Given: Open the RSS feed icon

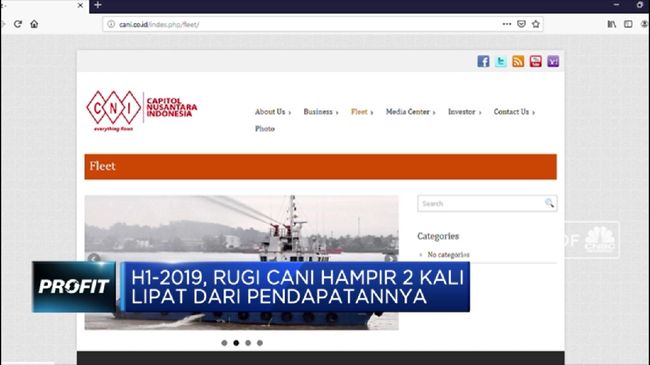Looking at the screenshot, I should coord(518,61).
